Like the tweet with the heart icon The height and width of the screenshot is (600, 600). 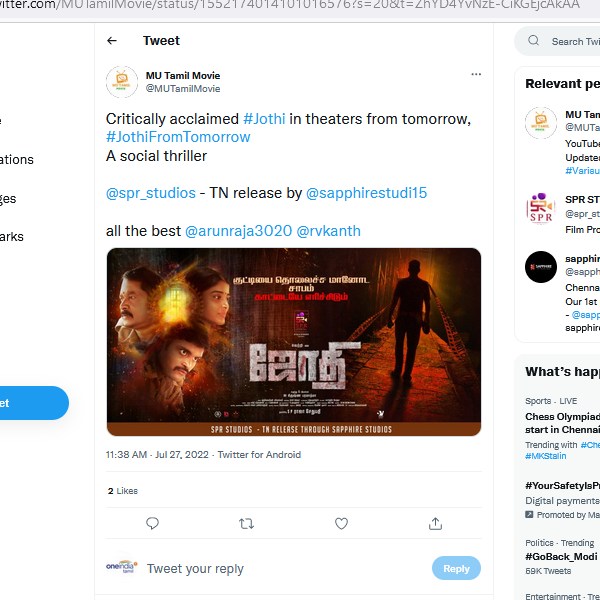click(341, 523)
